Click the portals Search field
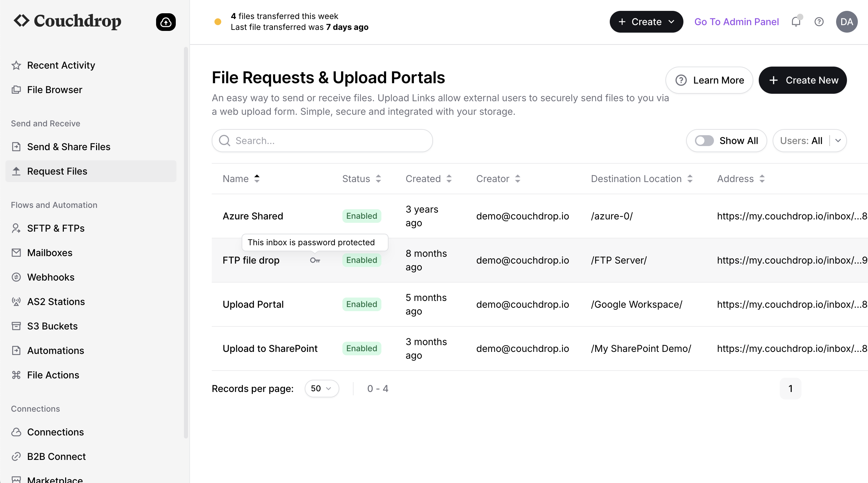This screenshot has width=868, height=483. pyautogui.click(x=322, y=141)
